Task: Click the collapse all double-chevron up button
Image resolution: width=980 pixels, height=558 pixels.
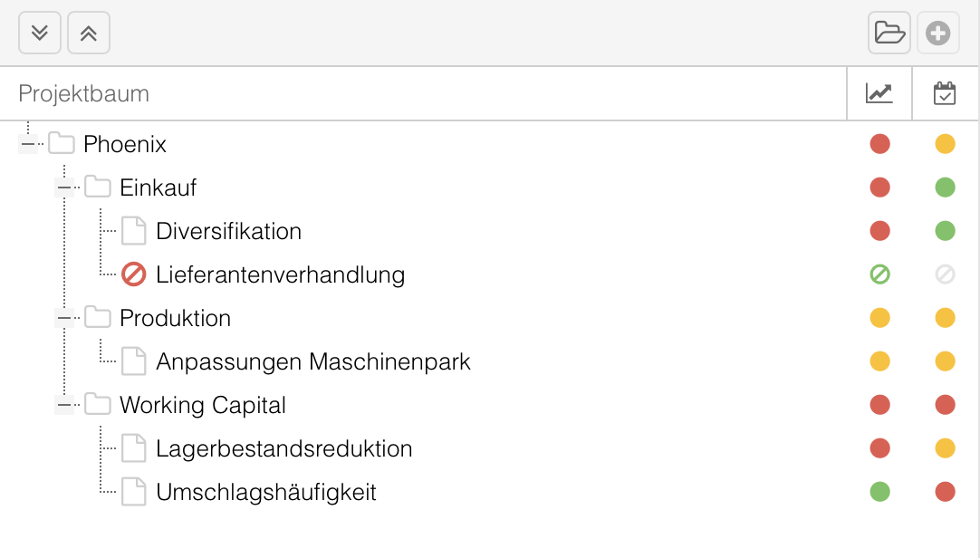Action: [x=89, y=33]
